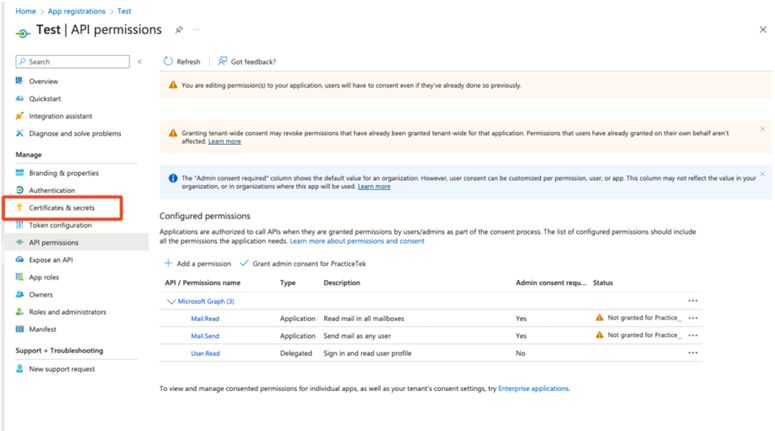
Task: Click the Type column header
Action: pyautogui.click(x=288, y=283)
